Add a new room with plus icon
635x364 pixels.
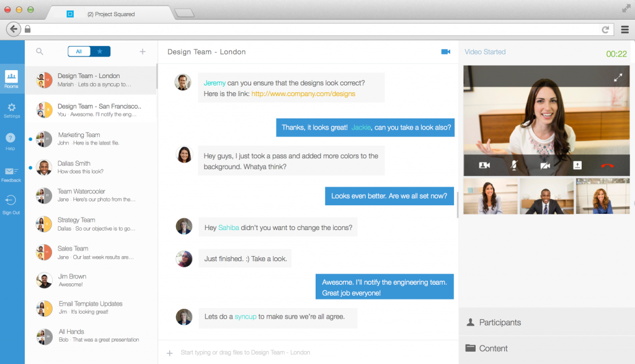point(143,51)
